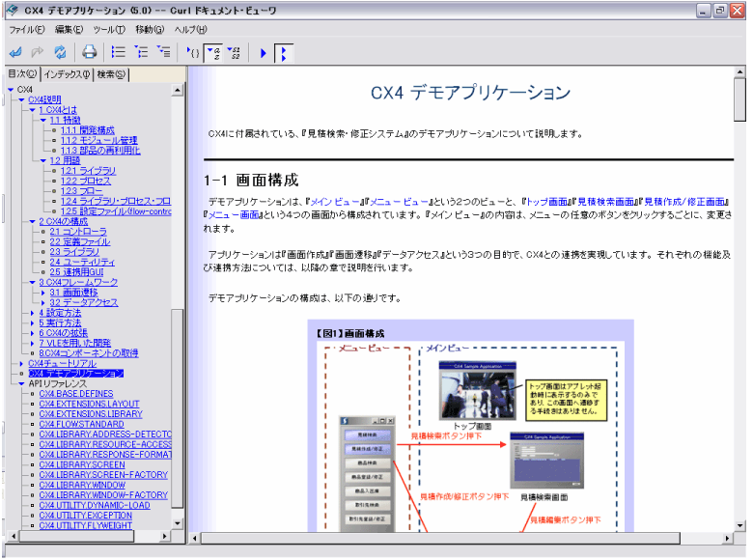Collapse the 1.2 用語 node

[x=43, y=160]
